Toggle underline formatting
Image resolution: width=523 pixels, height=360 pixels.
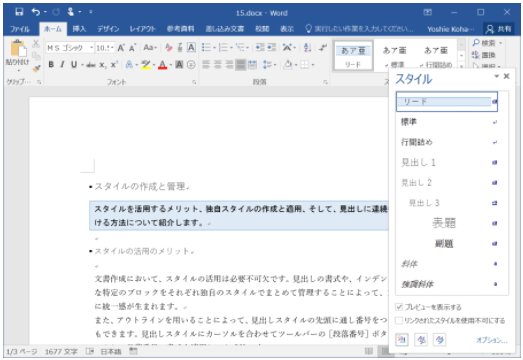coord(74,65)
